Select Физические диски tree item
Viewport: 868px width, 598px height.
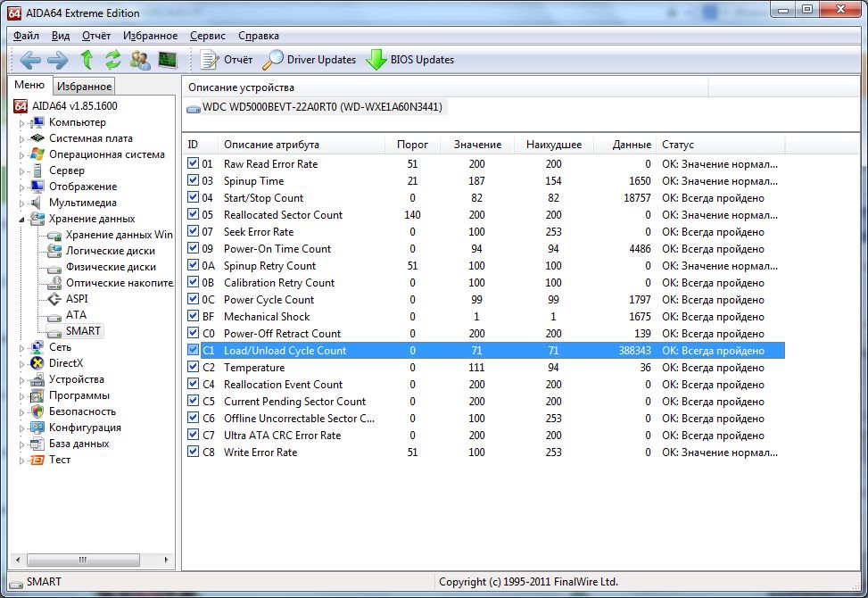pyautogui.click(x=102, y=267)
